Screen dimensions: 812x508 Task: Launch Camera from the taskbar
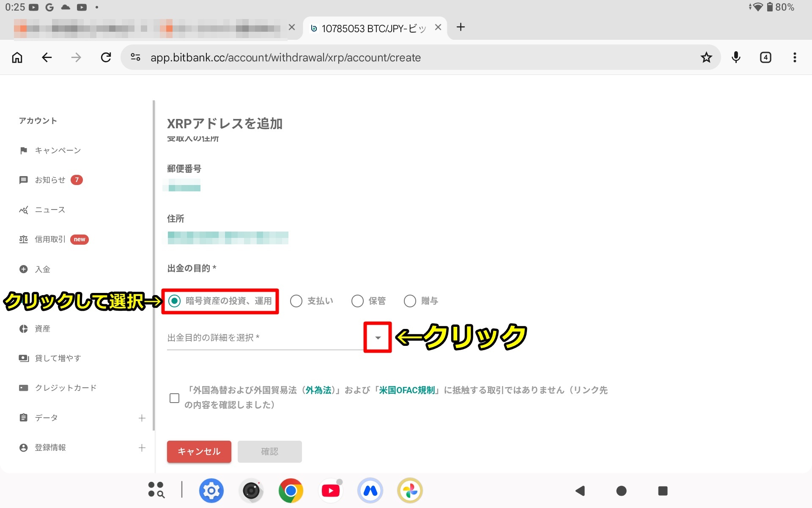point(251,491)
